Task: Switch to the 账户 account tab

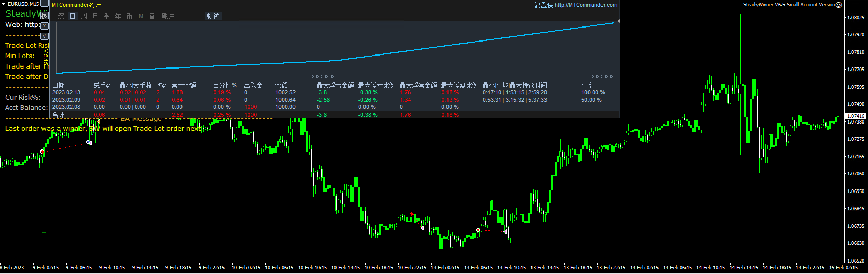Action: 168,16
